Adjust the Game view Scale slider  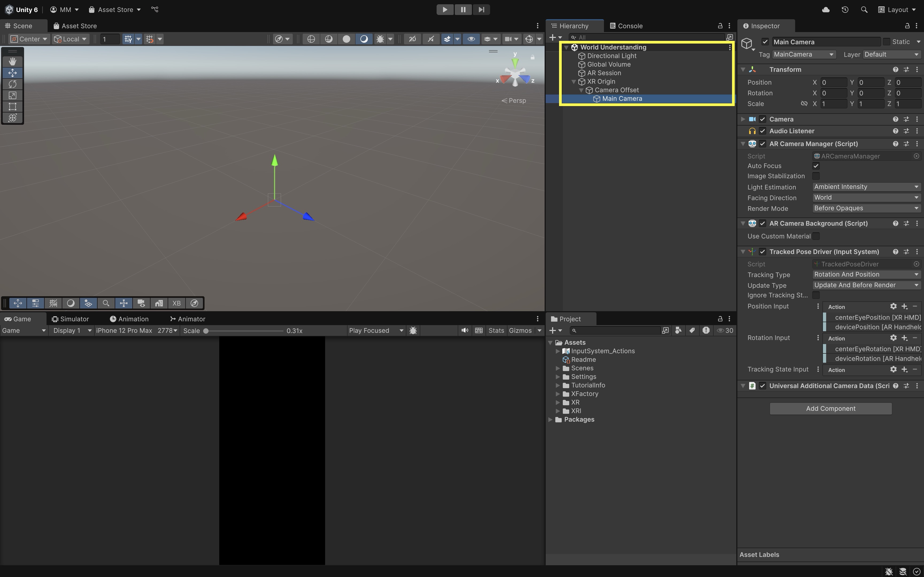206,331
